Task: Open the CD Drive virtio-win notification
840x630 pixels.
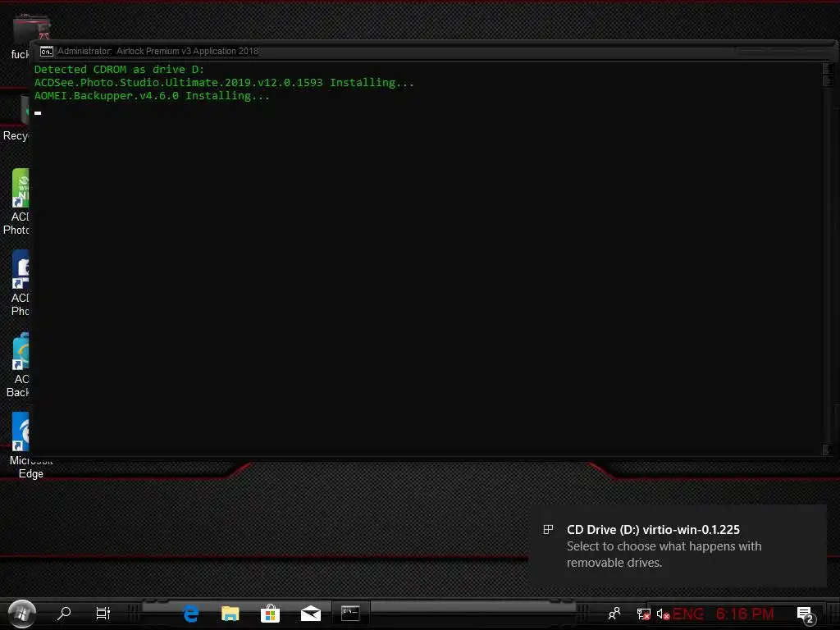Action: pyautogui.click(x=678, y=546)
